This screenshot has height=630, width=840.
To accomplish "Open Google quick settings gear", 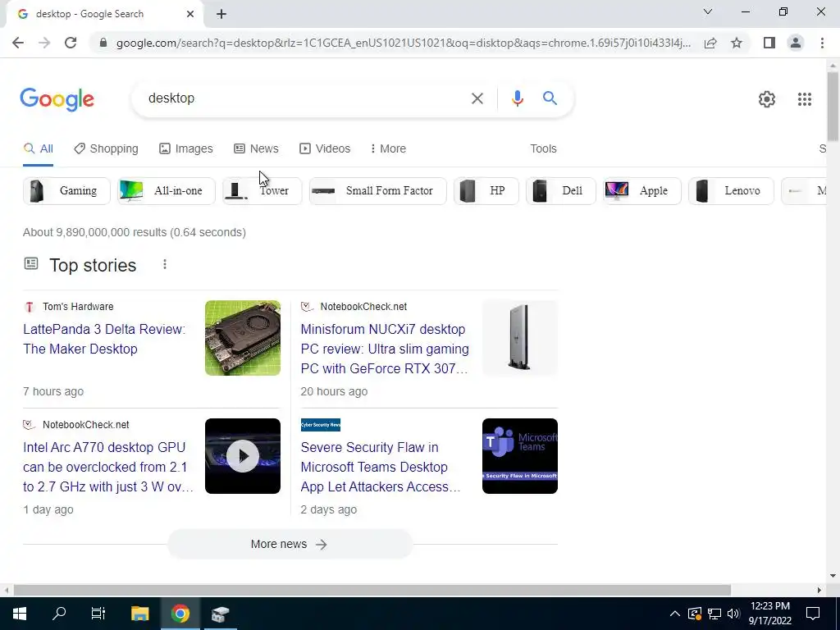I will click(767, 99).
